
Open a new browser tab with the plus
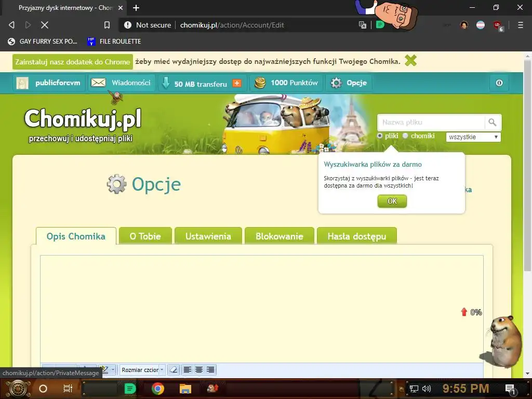click(136, 7)
